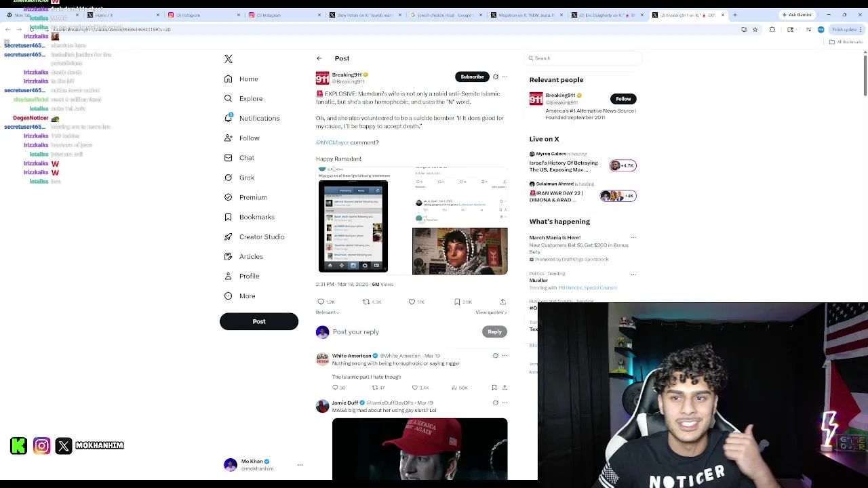Open more options on White American's reply
The height and width of the screenshot is (488, 868).
505,356
